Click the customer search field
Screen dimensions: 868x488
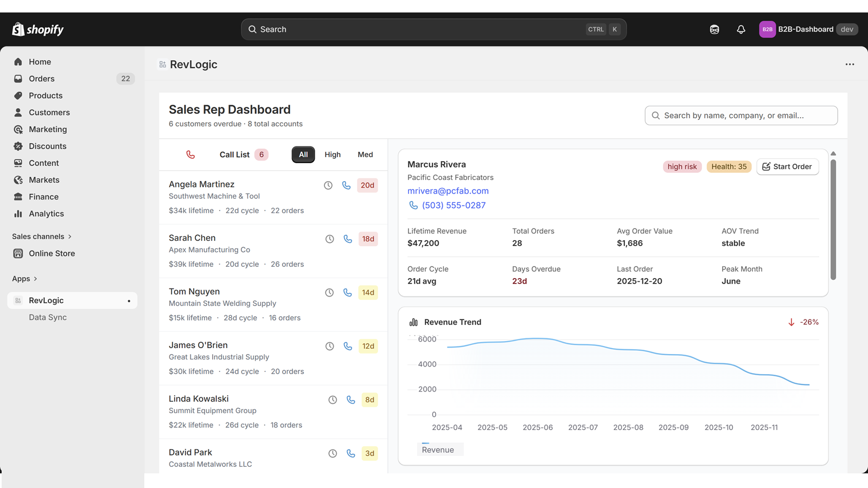pyautogui.click(x=741, y=115)
